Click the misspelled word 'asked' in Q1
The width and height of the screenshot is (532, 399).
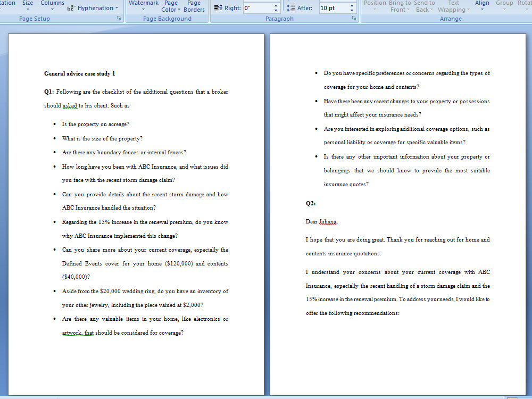pyautogui.click(x=70, y=105)
